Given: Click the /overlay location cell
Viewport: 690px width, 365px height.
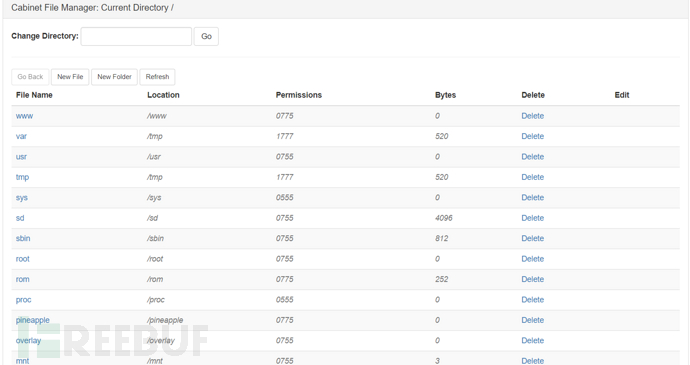Looking at the screenshot, I should pos(161,340).
